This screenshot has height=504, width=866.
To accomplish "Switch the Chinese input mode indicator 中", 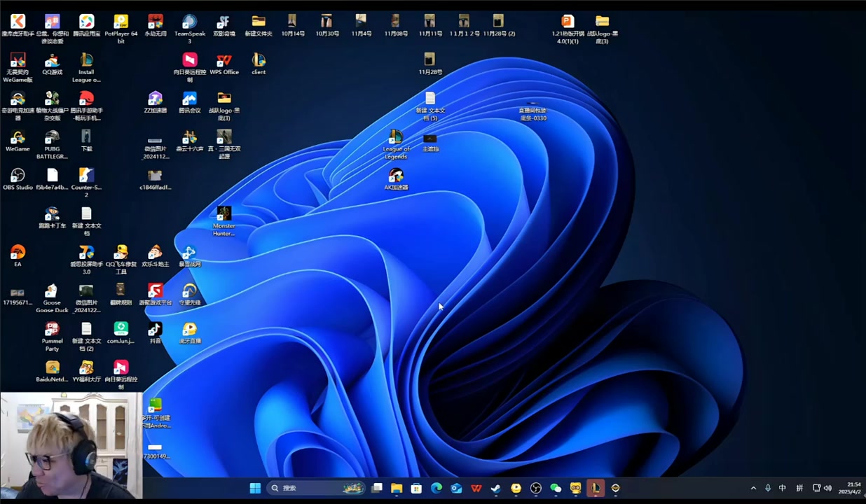I will 783,488.
